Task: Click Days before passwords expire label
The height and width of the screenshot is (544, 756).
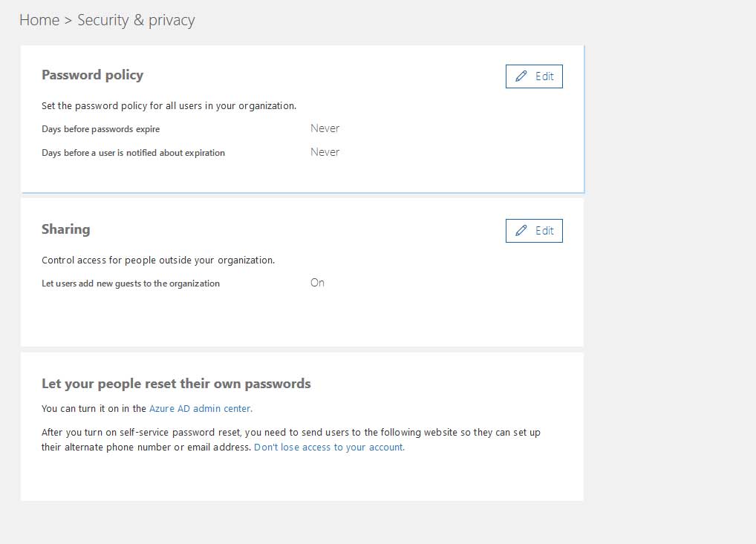Action: 100,129
